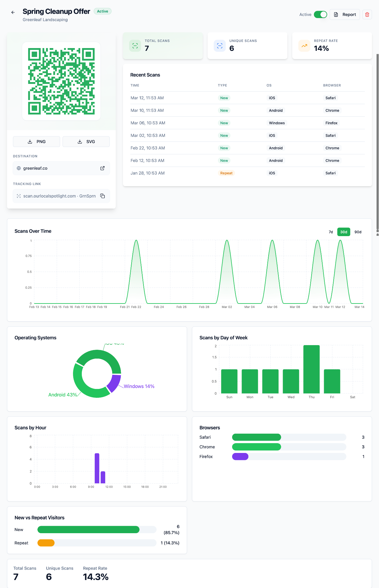
Task: Click Mar 02, 10:53 AM time cell
Action: tap(148, 135)
